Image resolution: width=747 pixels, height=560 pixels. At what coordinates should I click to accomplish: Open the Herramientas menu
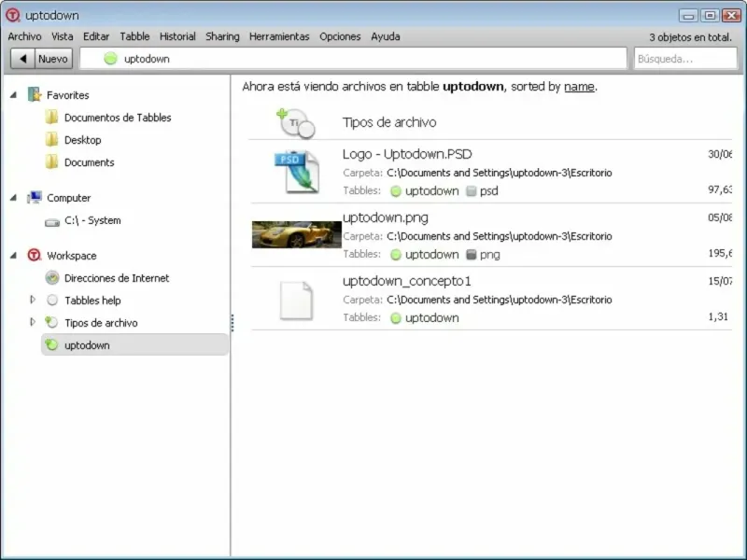click(279, 36)
